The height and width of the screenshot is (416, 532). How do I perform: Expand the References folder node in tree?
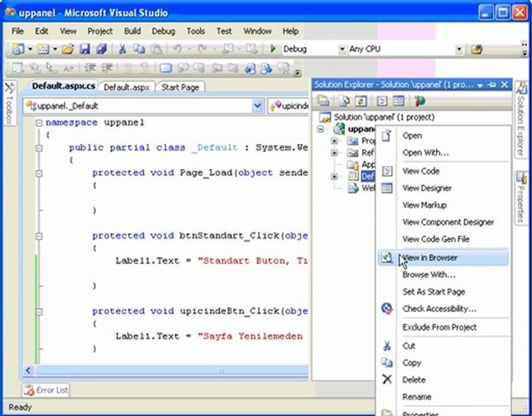[x=334, y=153]
